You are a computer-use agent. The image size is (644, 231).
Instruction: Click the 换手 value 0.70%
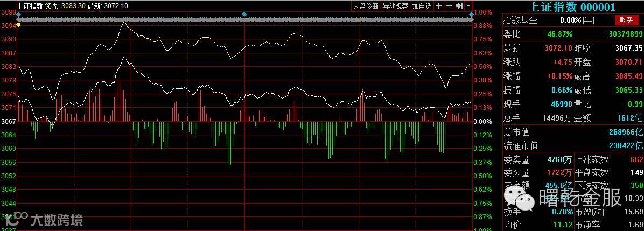(562, 212)
